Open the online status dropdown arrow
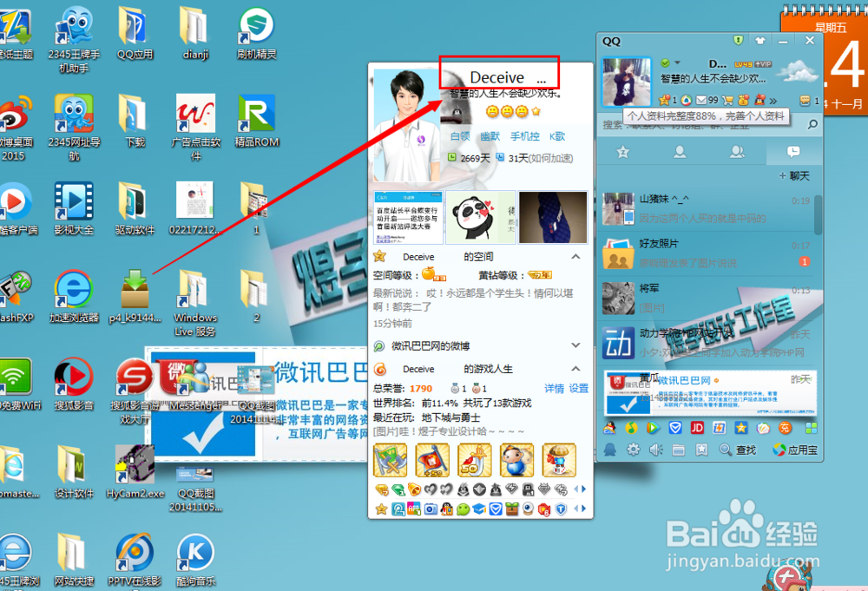The height and width of the screenshot is (591, 868). [x=677, y=62]
